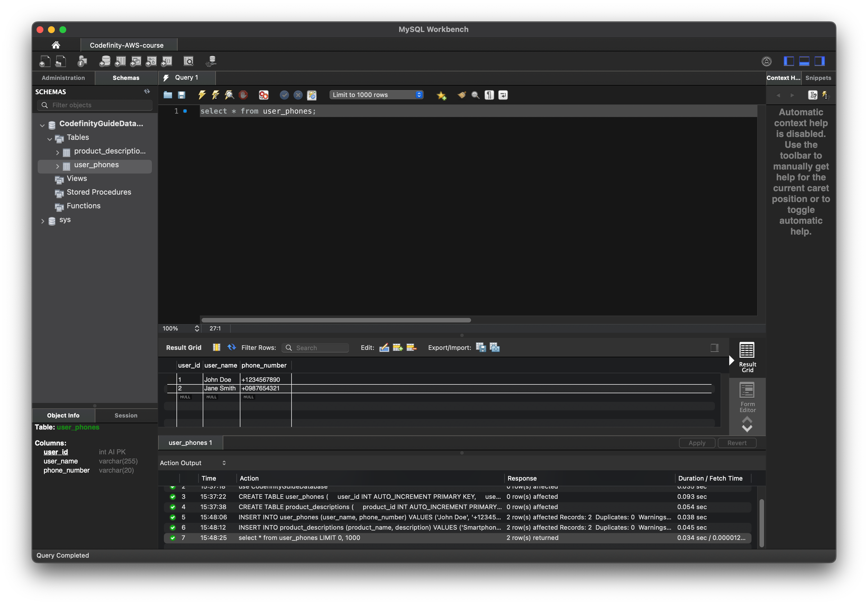Toggle word wrap in the editor

coord(503,95)
